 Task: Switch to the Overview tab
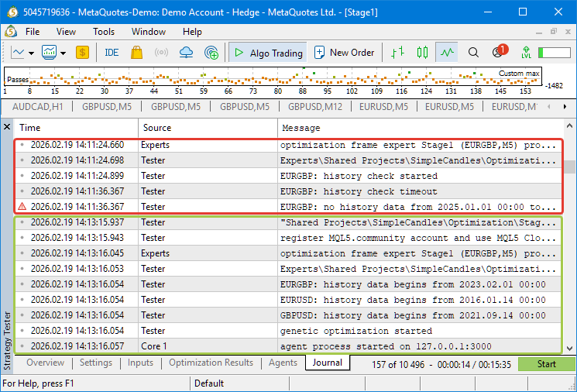click(45, 363)
